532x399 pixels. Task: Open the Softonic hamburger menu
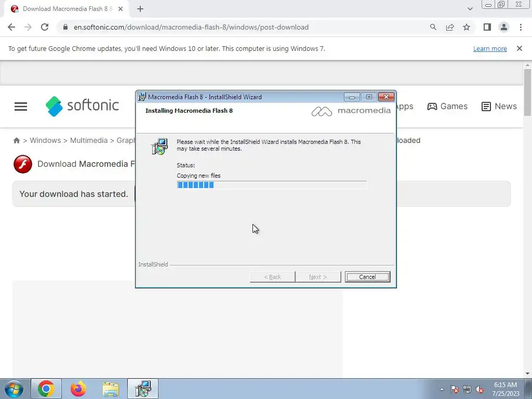[21, 107]
